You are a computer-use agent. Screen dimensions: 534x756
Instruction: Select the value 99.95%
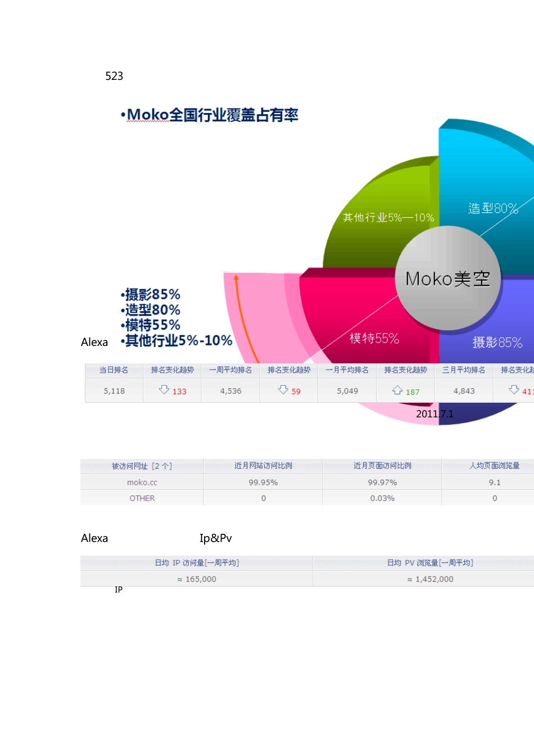point(263,483)
